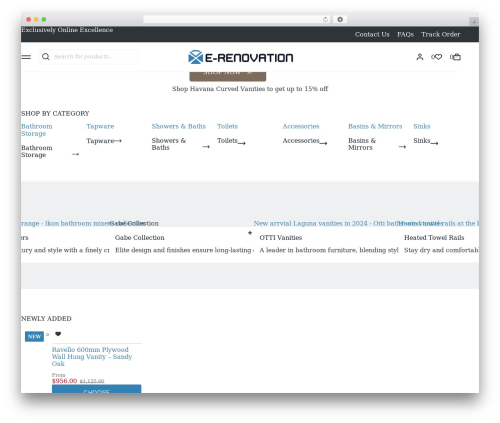Viewport: 500px width, 423px height.
Task: Click the arrow next to Showers & Baths
Action: [206, 147]
